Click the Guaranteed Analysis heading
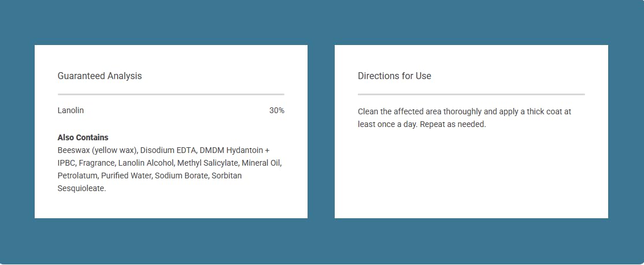The height and width of the screenshot is (265, 644). (99, 76)
